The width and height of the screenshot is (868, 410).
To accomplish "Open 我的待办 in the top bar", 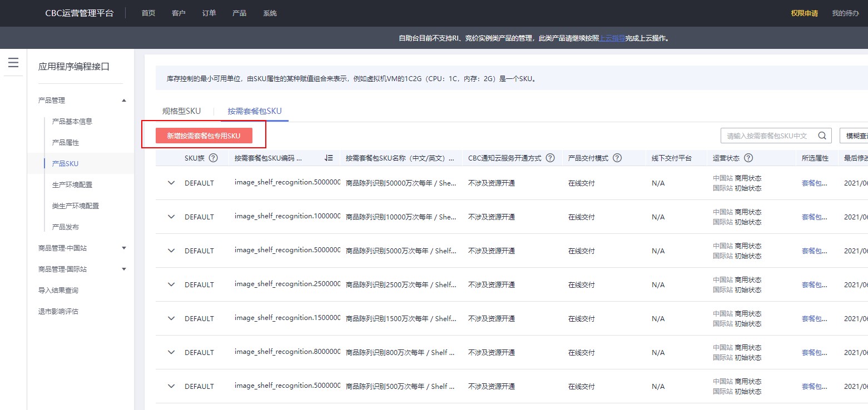I will (845, 13).
